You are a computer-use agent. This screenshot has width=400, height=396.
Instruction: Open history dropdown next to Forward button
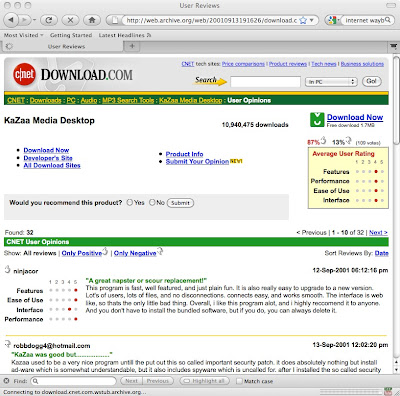click(x=34, y=20)
